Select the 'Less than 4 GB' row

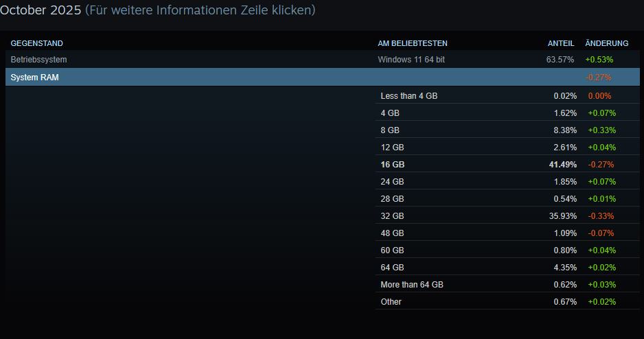(x=409, y=96)
